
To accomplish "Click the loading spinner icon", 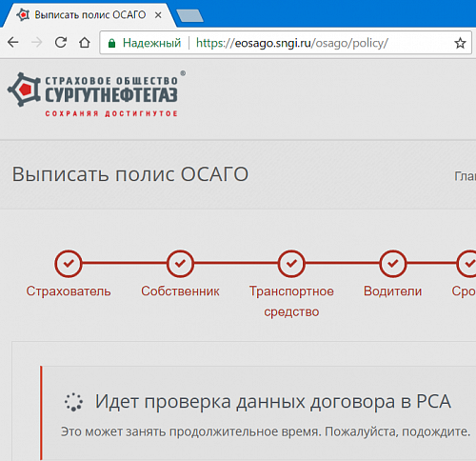I will point(73,402).
